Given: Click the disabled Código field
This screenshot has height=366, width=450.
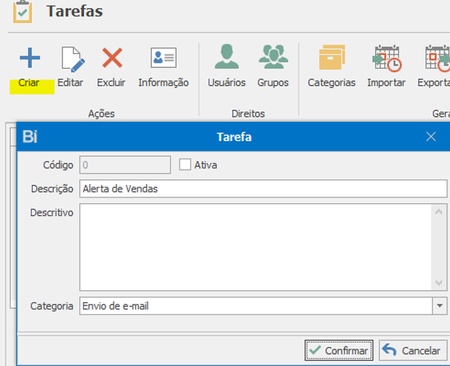Looking at the screenshot, I should (x=125, y=165).
